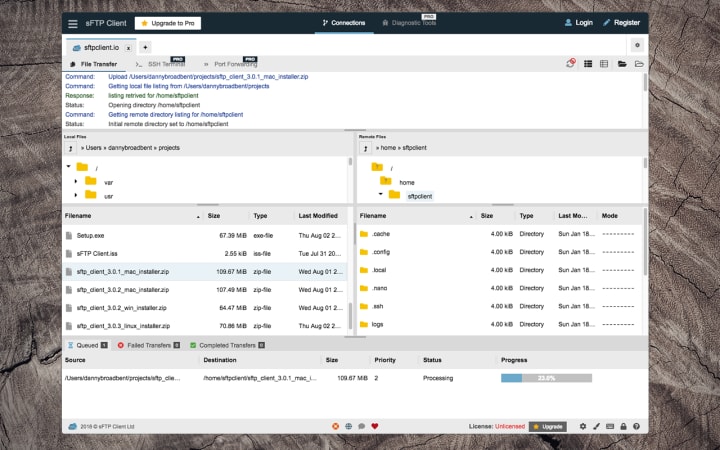Select the remote .local folder
The height and width of the screenshot is (450, 720).
(501, 270)
